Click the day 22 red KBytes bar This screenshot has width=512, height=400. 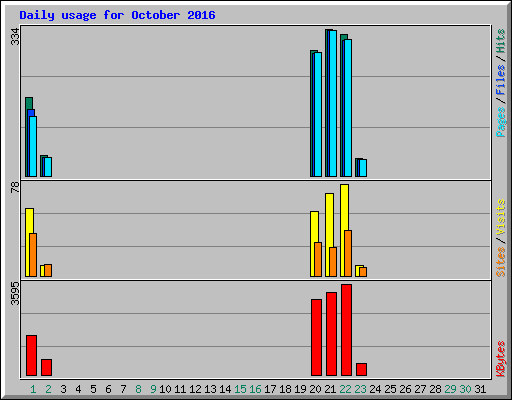pyautogui.click(x=346, y=330)
